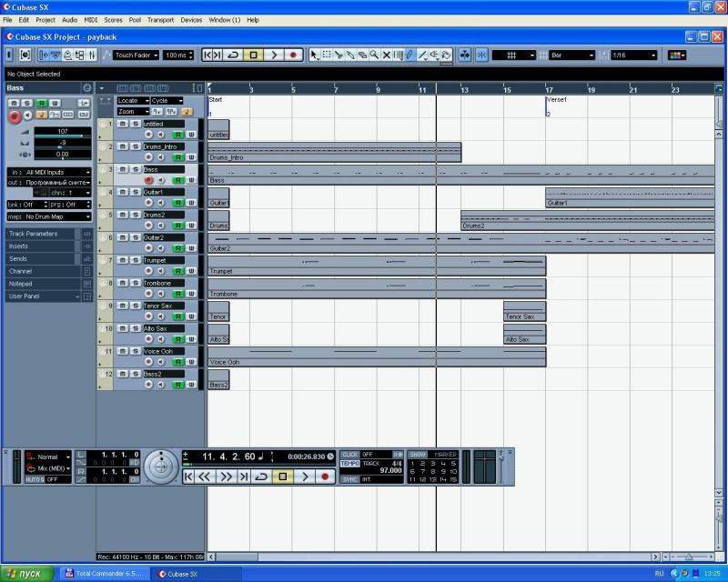Select the Object Selection arrow tool

pyautogui.click(x=314, y=55)
